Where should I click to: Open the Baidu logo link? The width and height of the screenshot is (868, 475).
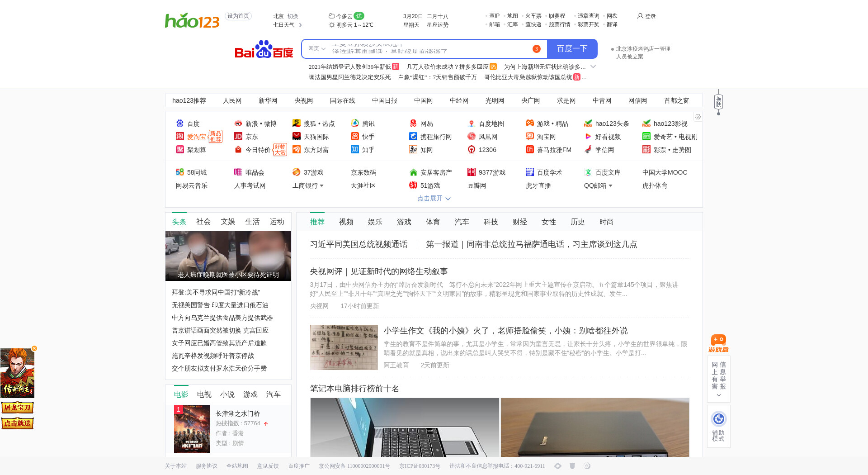point(264,49)
